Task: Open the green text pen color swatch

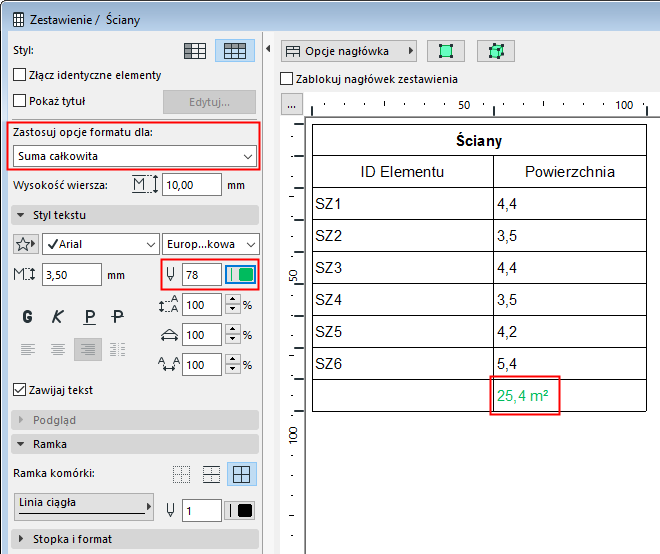Action: 240,274
